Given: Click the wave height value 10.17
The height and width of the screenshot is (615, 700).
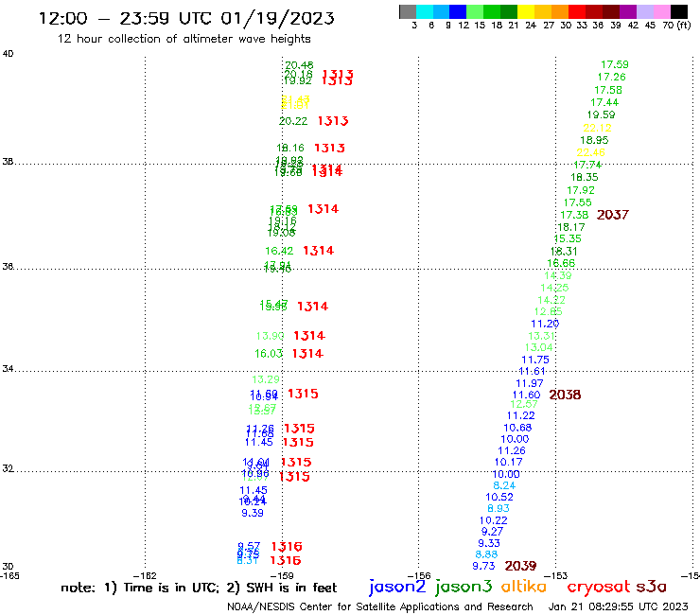Looking at the screenshot, I should click(x=508, y=463).
